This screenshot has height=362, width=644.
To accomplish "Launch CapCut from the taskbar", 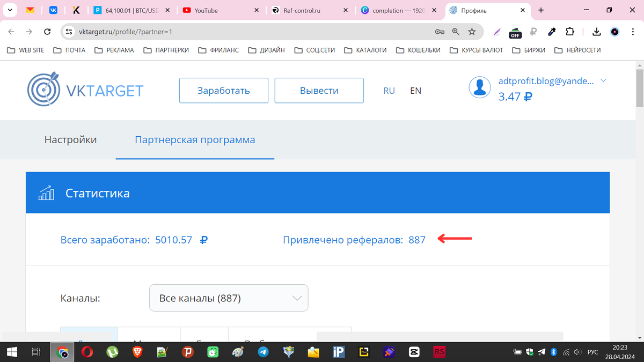I will pos(413,352).
